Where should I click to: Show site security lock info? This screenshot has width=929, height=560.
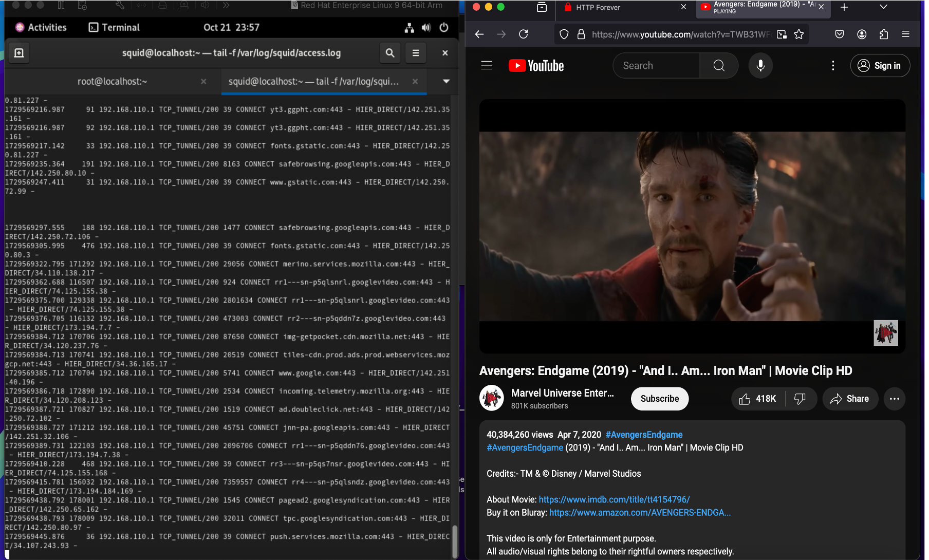(x=581, y=34)
